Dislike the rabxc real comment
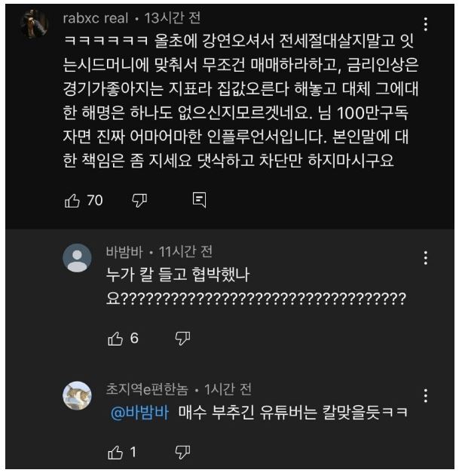Screen dimensions: 462x476 (139, 200)
